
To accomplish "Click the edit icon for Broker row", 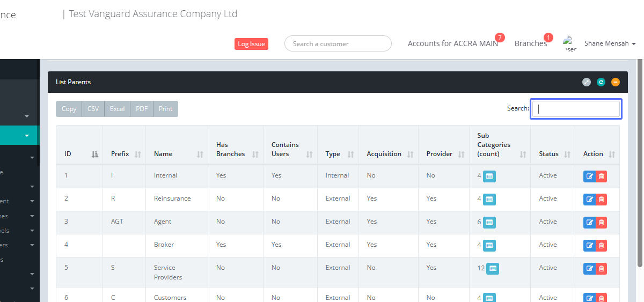I will pos(589,246).
